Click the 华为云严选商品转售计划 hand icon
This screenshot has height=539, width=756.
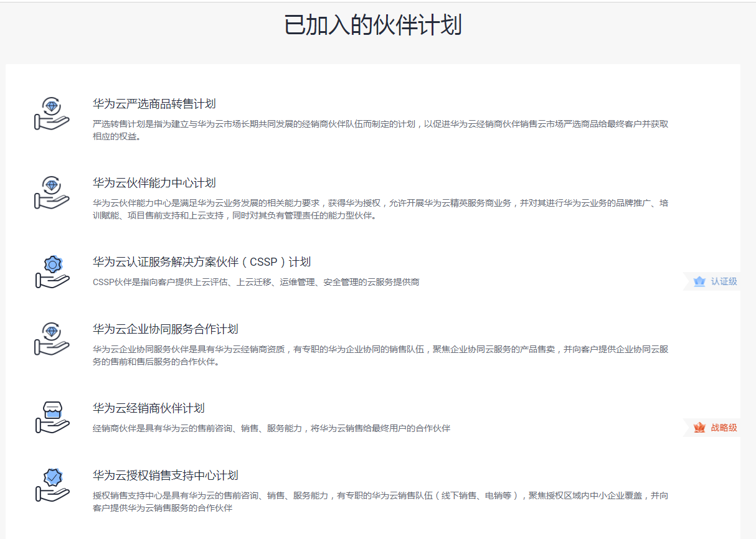pos(52,113)
